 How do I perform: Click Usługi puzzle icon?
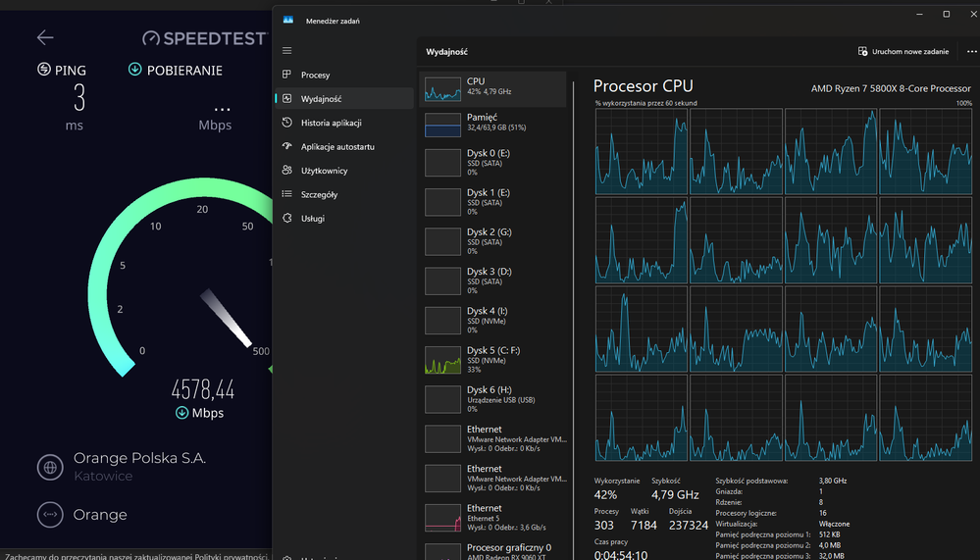tap(286, 218)
